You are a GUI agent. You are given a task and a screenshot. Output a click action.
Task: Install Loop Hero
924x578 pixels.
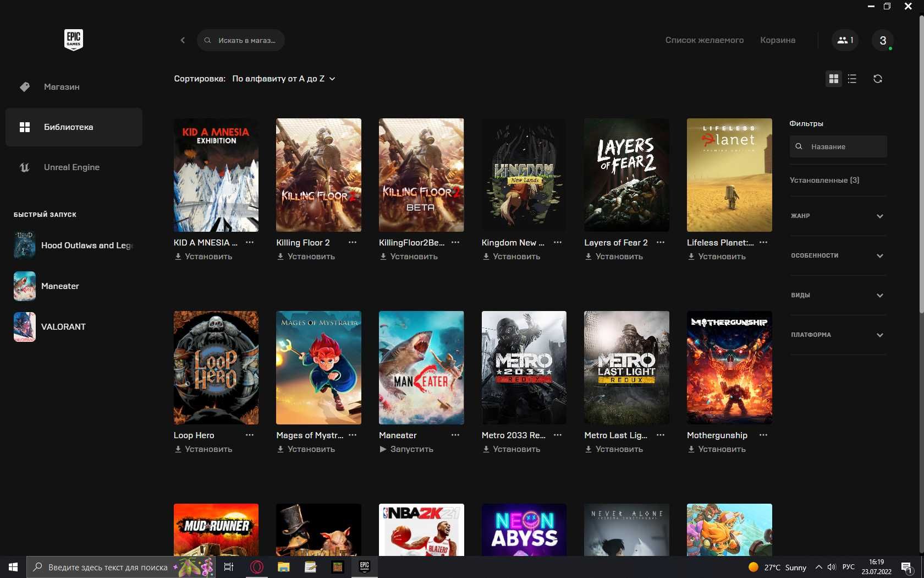tap(204, 449)
